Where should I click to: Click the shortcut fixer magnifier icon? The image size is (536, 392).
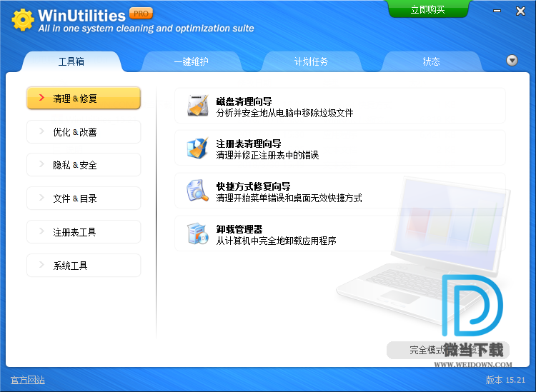coord(197,191)
